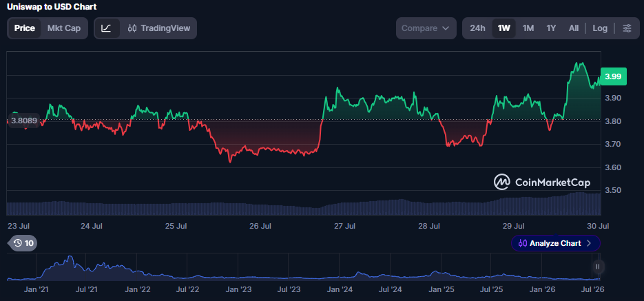Screen dimensions: 644x301
Task: Show All time range
Action: pyautogui.click(x=574, y=28)
